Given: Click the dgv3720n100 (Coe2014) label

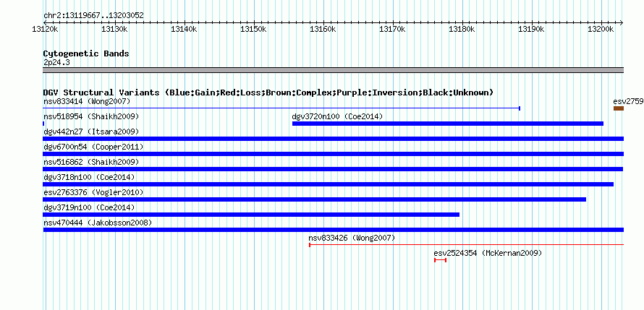Looking at the screenshot, I should coord(337,116).
